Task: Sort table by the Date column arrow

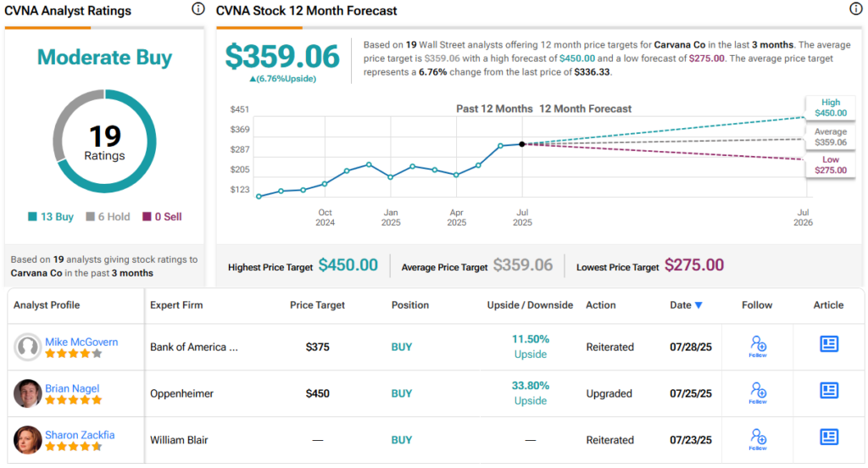Action: [x=698, y=305]
